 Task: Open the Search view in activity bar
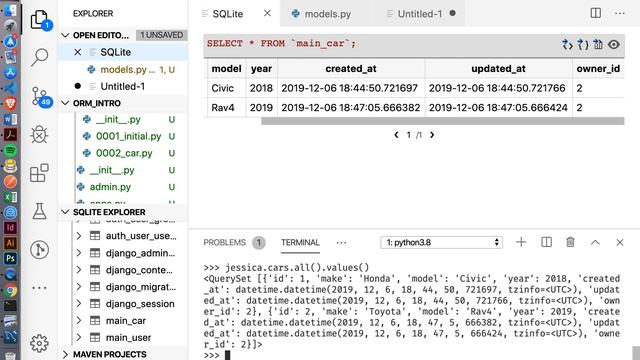[40, 57]
